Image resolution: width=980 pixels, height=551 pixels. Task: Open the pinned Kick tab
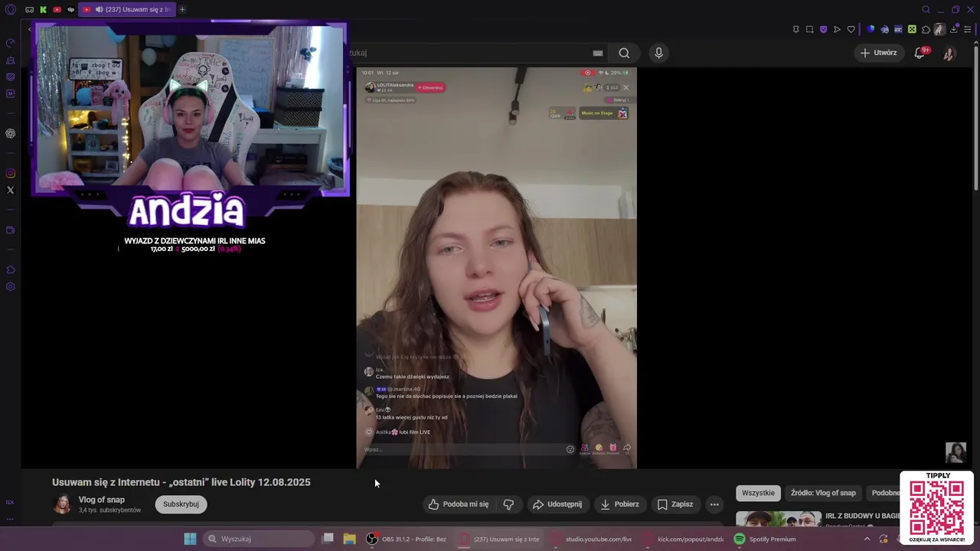(x=43, y=10)
